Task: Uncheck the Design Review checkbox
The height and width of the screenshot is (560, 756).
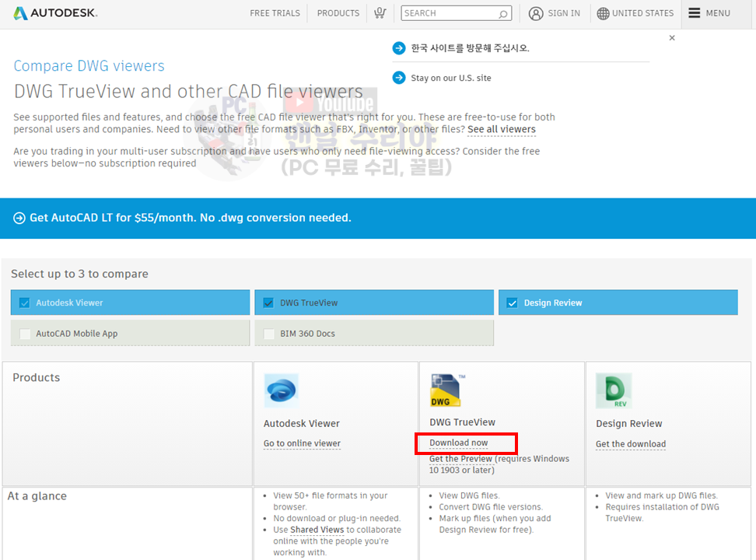Action: point(512,303)
